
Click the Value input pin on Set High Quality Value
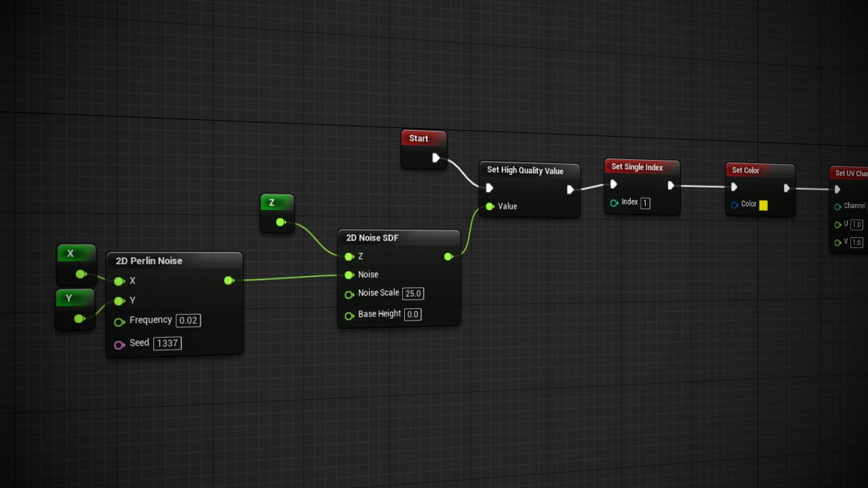(490, 206)
